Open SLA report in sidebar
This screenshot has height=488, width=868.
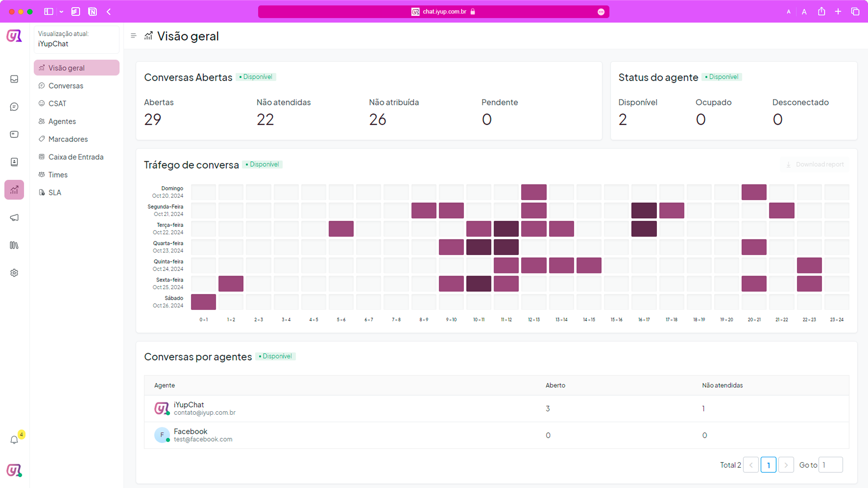(54, 192)
